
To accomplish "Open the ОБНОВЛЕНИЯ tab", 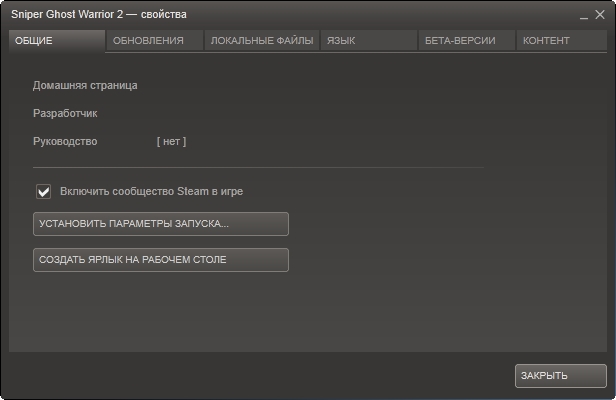I will tap(155, 41).
